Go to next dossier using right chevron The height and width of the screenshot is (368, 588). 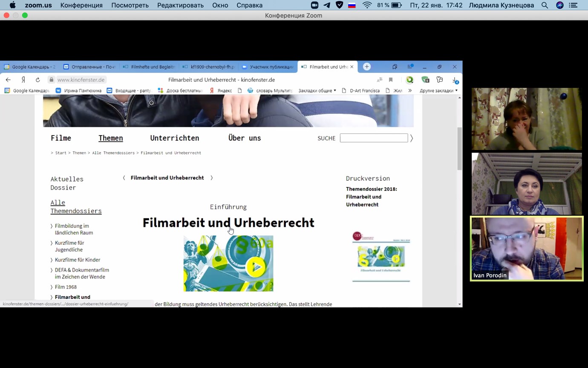(x=211, y=178)
